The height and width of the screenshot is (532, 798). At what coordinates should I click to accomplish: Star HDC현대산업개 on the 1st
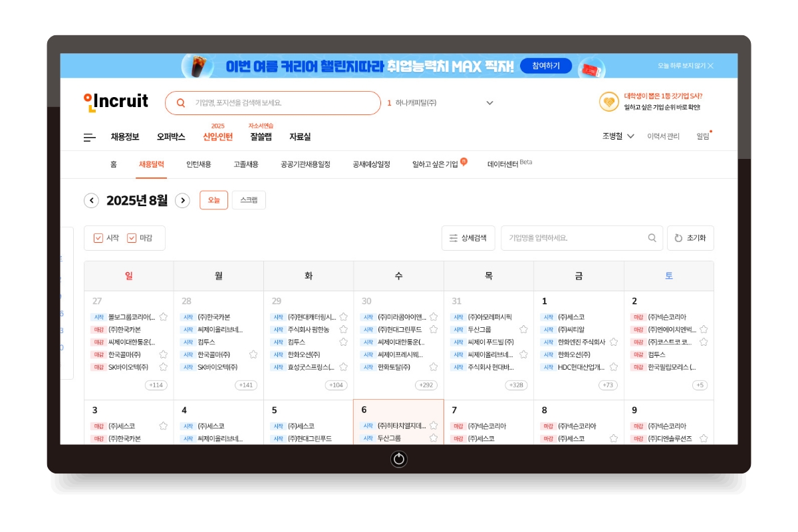pyautogui.click(x=614, y=367)
